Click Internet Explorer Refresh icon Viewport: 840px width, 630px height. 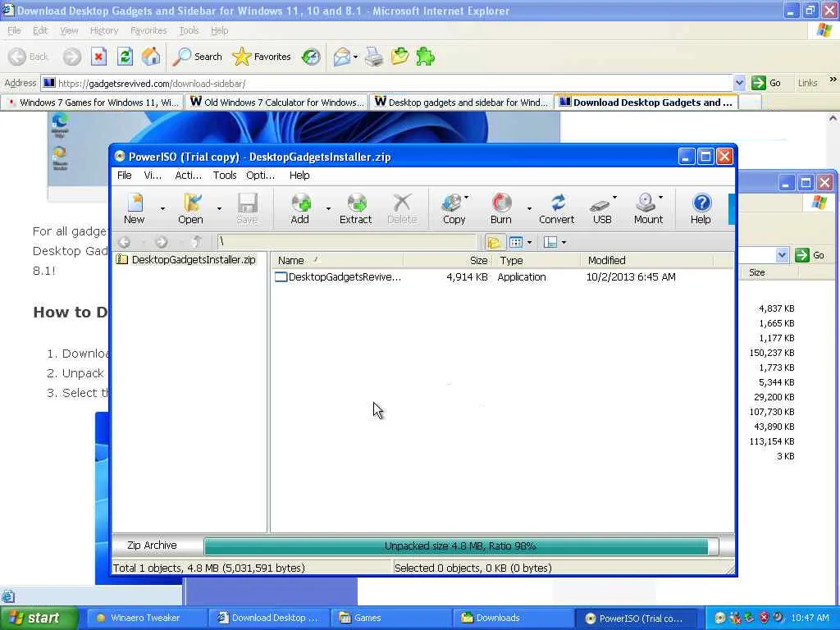point(125,57)
